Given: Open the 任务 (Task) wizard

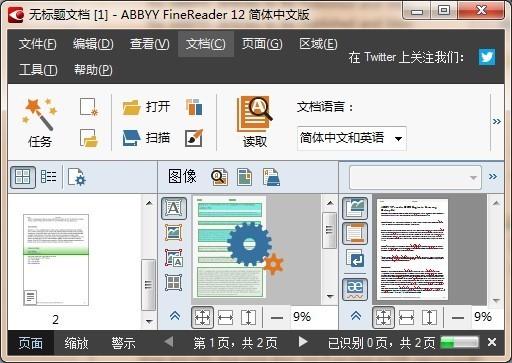Looking at the screenshot, I should (39, 123).
